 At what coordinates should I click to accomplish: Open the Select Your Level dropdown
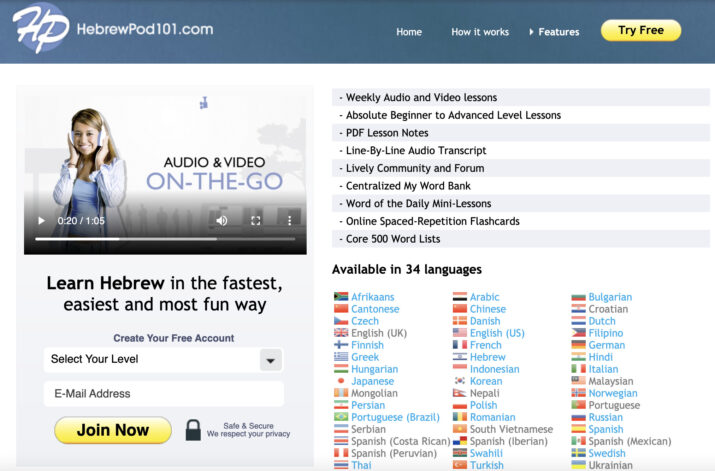coord(163,360)
